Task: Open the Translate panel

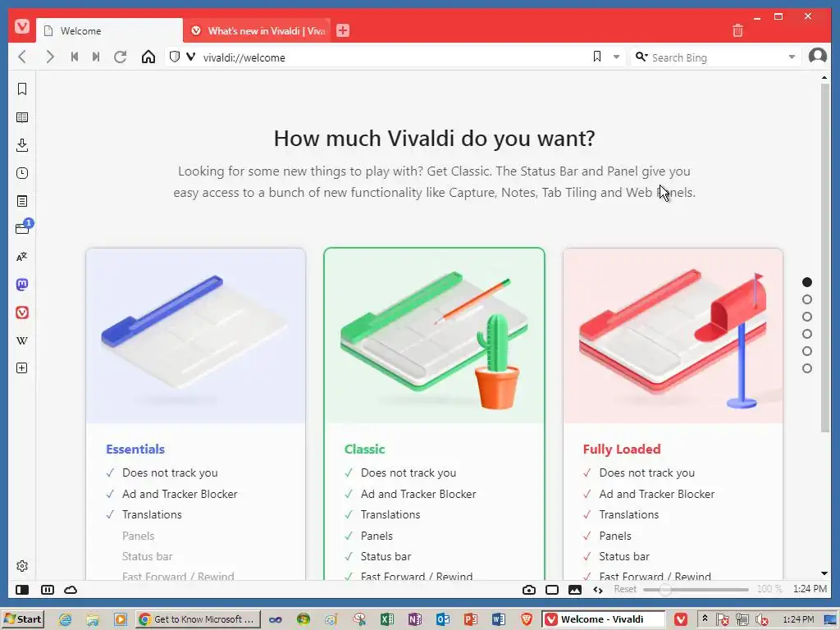Action: click(22, 257)
